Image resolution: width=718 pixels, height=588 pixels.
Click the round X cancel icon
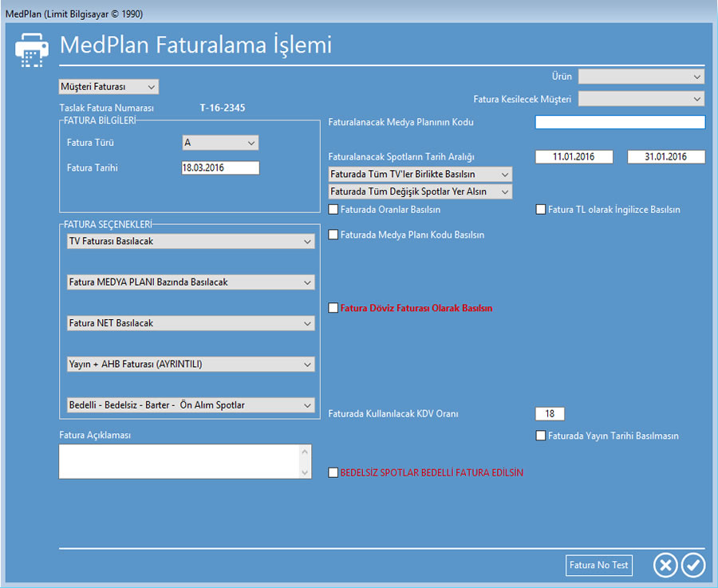(665, 565)
